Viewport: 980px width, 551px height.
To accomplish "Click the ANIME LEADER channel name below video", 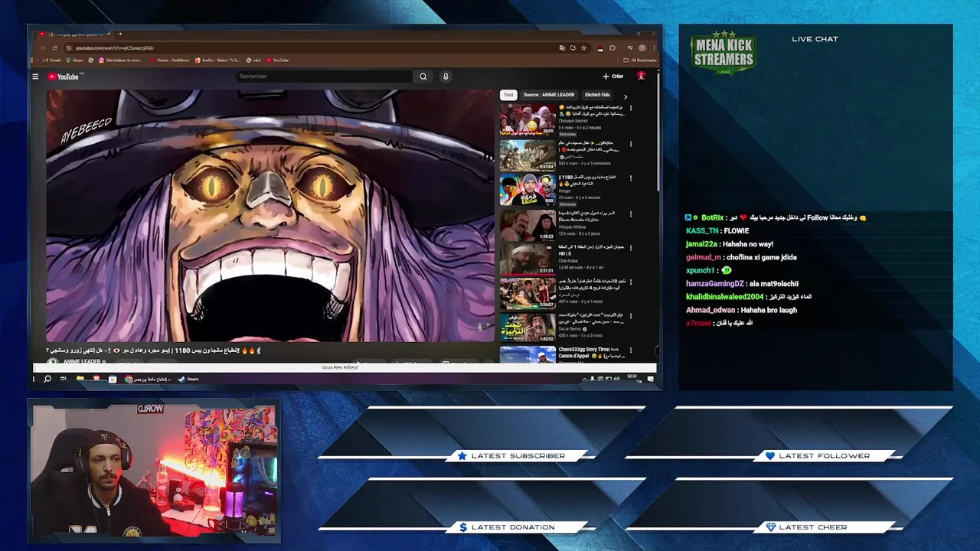I will 82,361.
